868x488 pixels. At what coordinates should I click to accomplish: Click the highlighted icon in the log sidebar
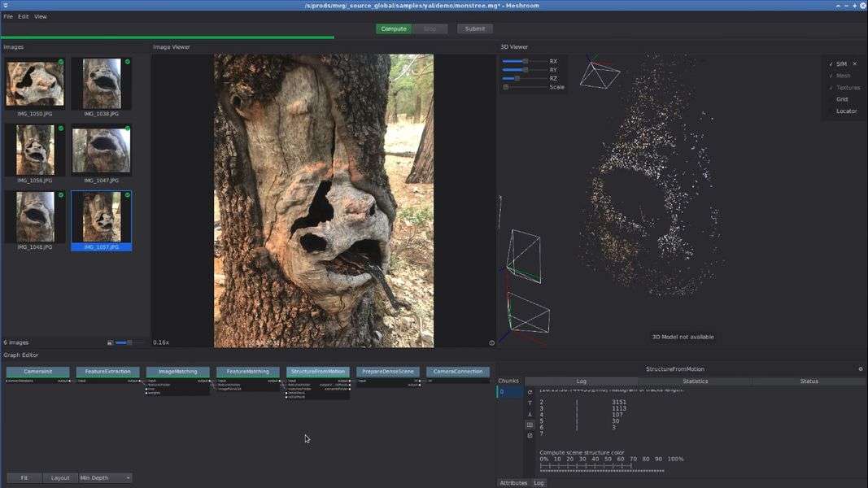tap(530, 425)
